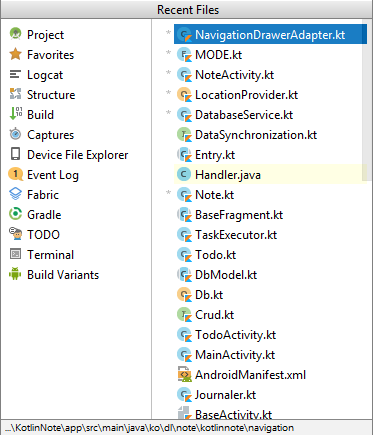373x435 pixels.
Task: Click the orange class icon beside Db.kt
Action: (x=184, y=295)
